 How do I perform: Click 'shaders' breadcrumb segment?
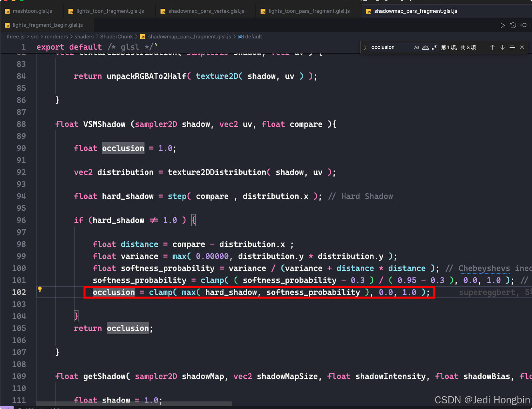(x=84, y=36)
